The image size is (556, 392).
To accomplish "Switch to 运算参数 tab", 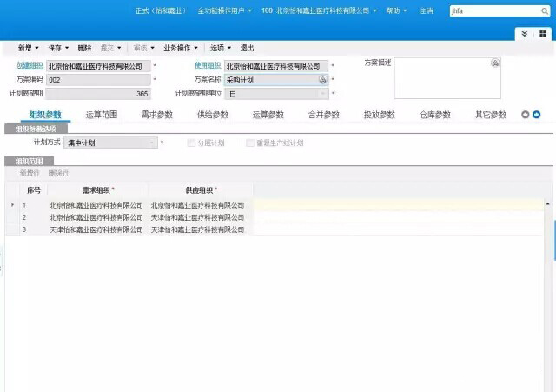I will click(x=268, y=114).
